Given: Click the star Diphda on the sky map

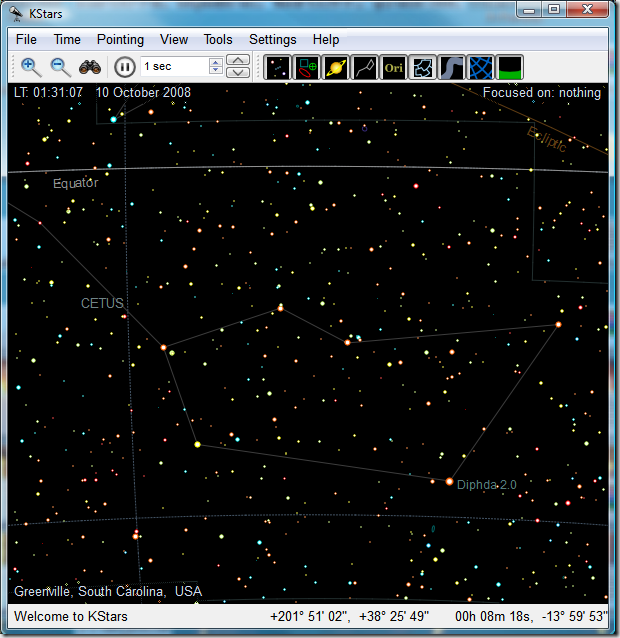Looking at the screenshot, I should (x=449, y=481).
